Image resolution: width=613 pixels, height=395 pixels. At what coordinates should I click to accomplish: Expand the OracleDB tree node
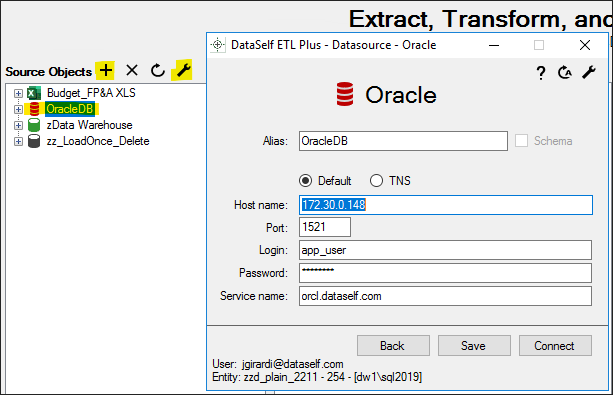click(18, 109)
